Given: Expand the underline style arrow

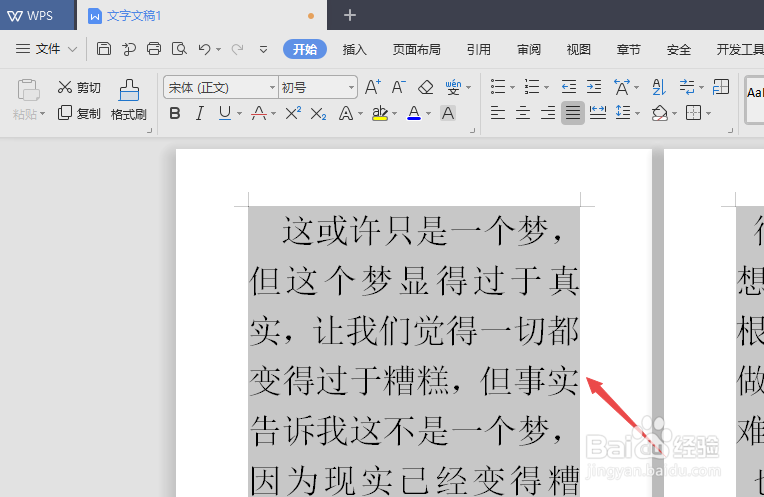Looking at the screenshot, I should coord(239,114).
